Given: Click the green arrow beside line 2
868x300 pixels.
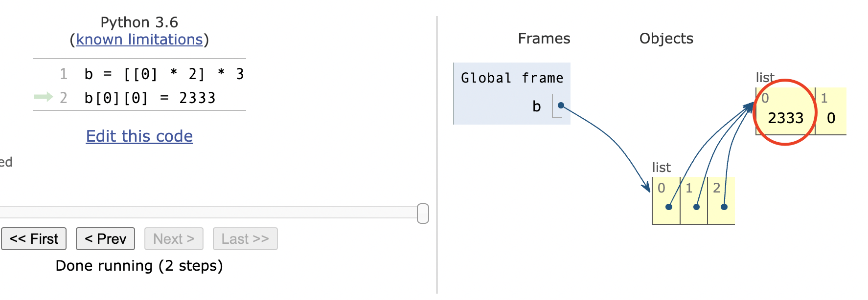Looking at the screenshot, I should pos(43,97).
